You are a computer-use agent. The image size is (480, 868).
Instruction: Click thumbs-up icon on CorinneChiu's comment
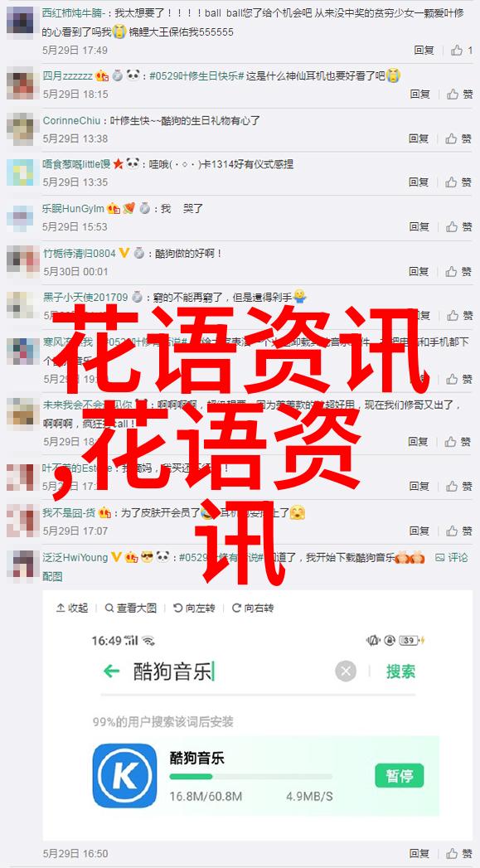click(451, 138)
